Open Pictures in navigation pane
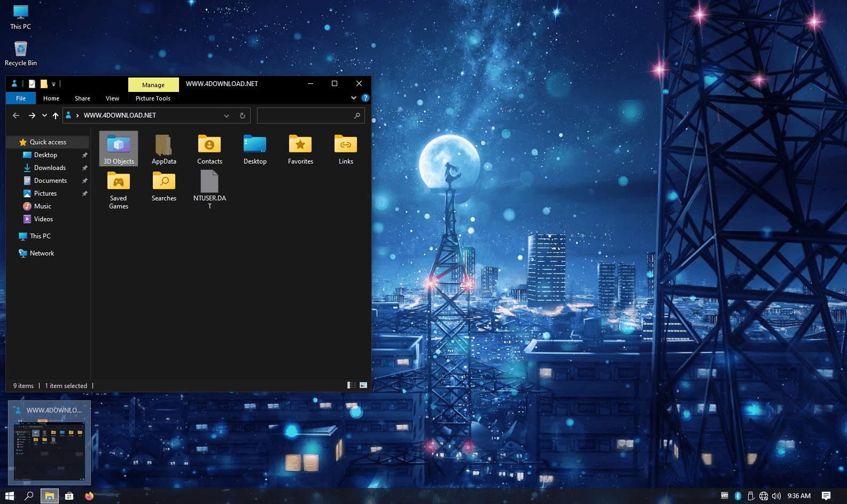 click(45, 193)
